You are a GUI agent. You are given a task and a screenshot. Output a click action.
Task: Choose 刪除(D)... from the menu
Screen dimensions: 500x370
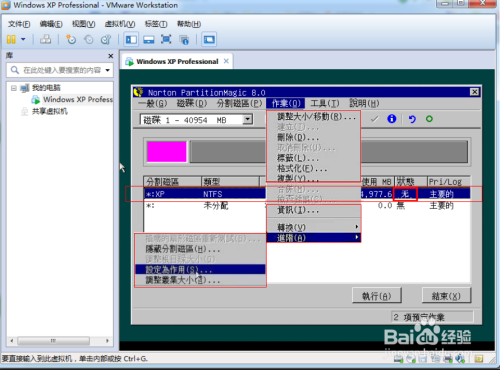coord(298,137)
